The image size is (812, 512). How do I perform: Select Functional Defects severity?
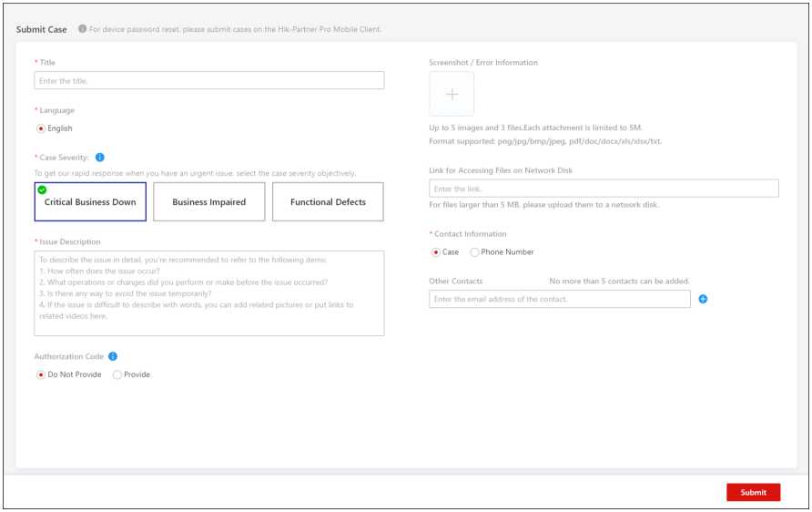328,202
